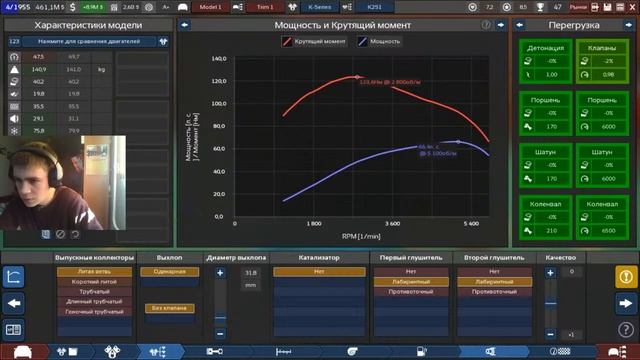Click Нажмите для сравнения двигателей button

[x=89, y=41]
